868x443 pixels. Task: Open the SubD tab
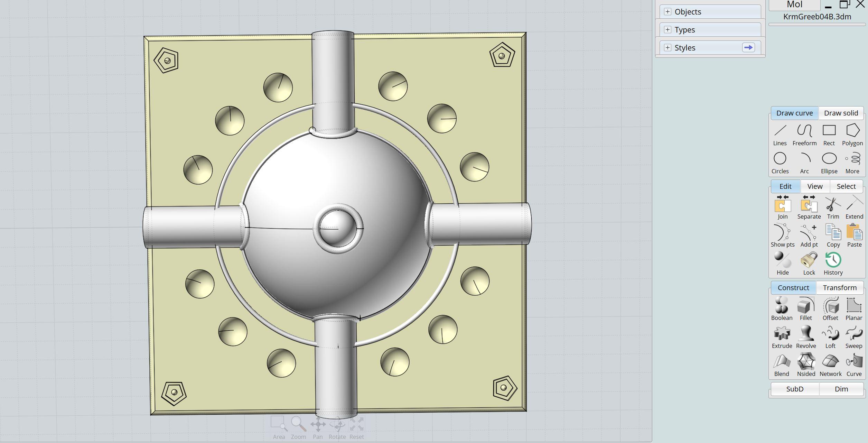tap(795, 389)
